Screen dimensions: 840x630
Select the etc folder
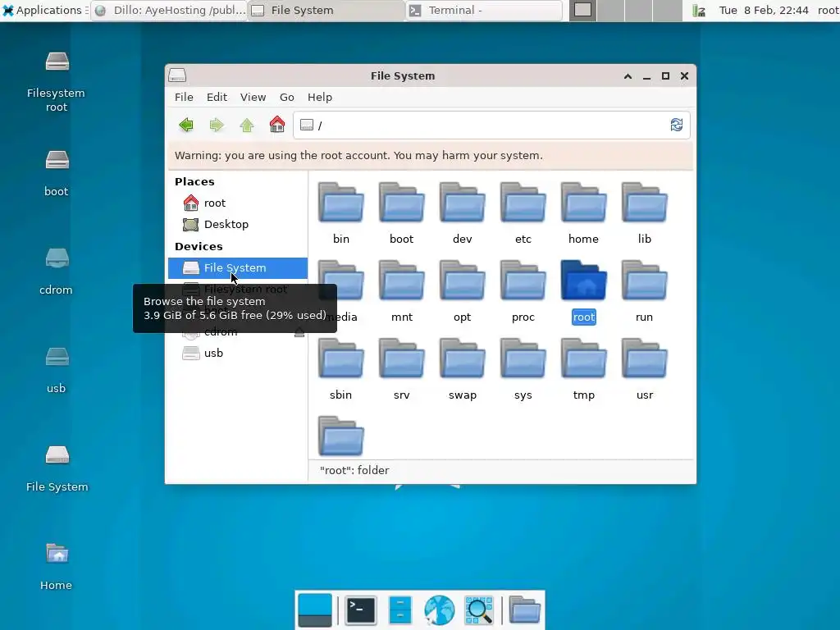click(523, 214)
